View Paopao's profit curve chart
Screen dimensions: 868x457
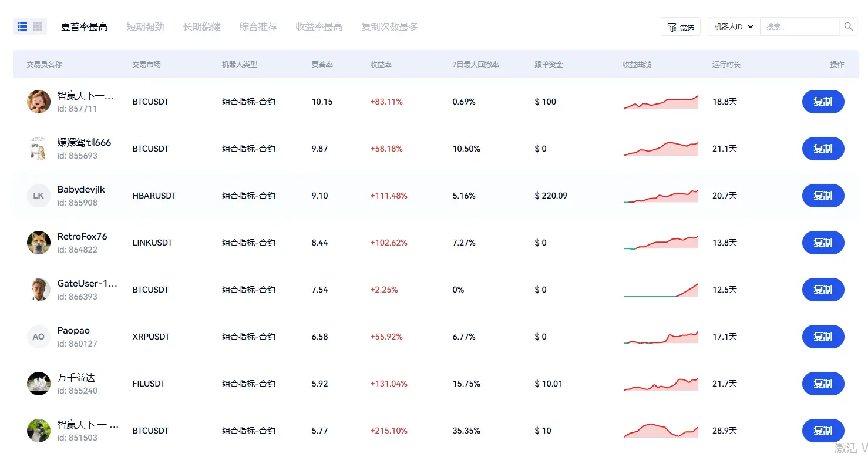tap(661, 337)
